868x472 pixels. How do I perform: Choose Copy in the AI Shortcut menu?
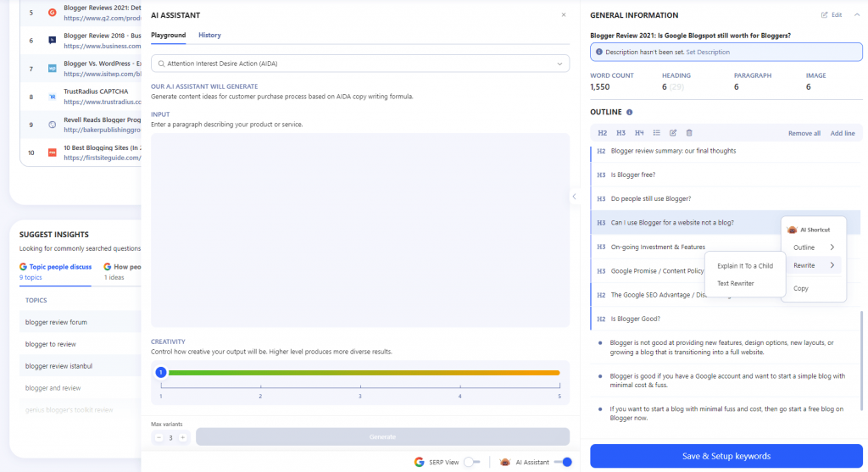pyautogui.click(x=800, y=288)
